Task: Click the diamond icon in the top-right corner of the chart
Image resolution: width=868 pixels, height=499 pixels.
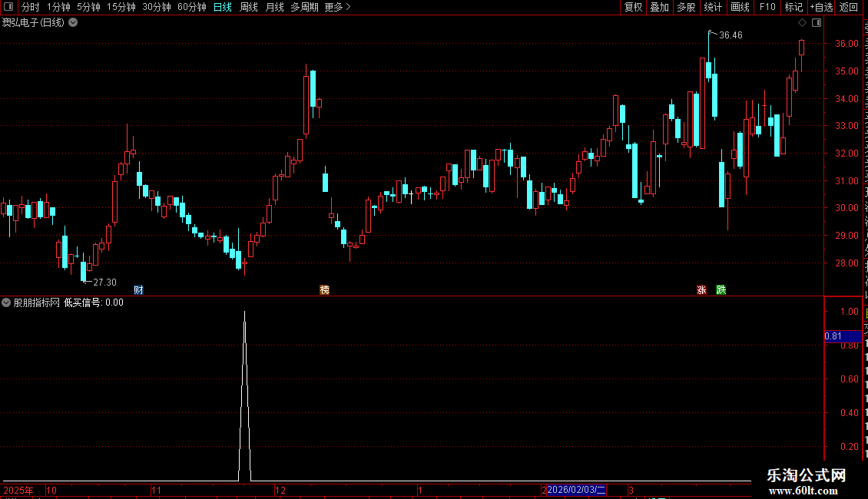Action: 802,23
